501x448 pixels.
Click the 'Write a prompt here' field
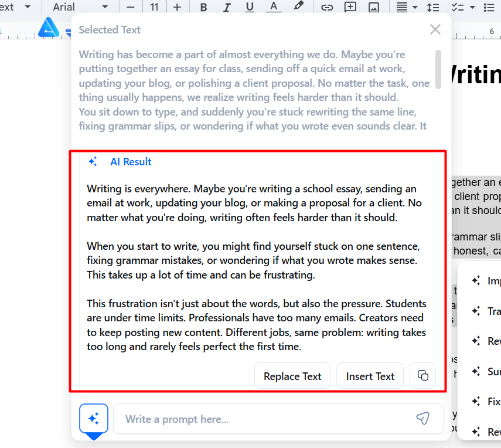point(264,419)
